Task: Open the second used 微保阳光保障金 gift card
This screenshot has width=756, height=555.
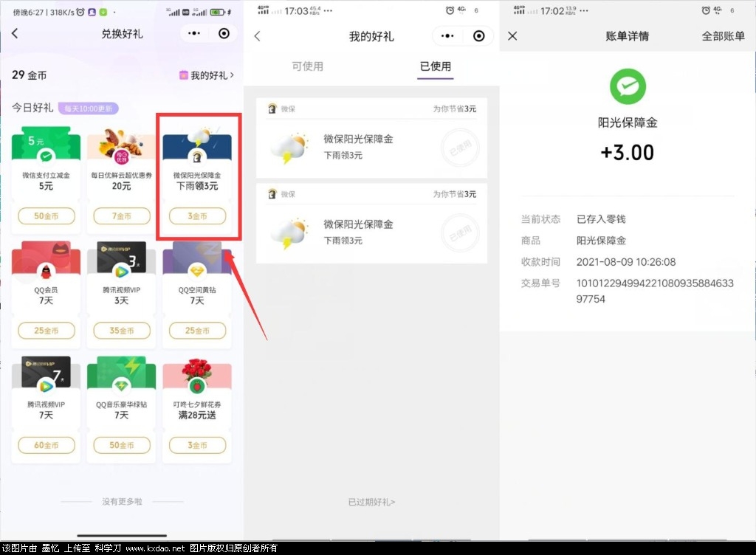Action: [x=372, y=224]
